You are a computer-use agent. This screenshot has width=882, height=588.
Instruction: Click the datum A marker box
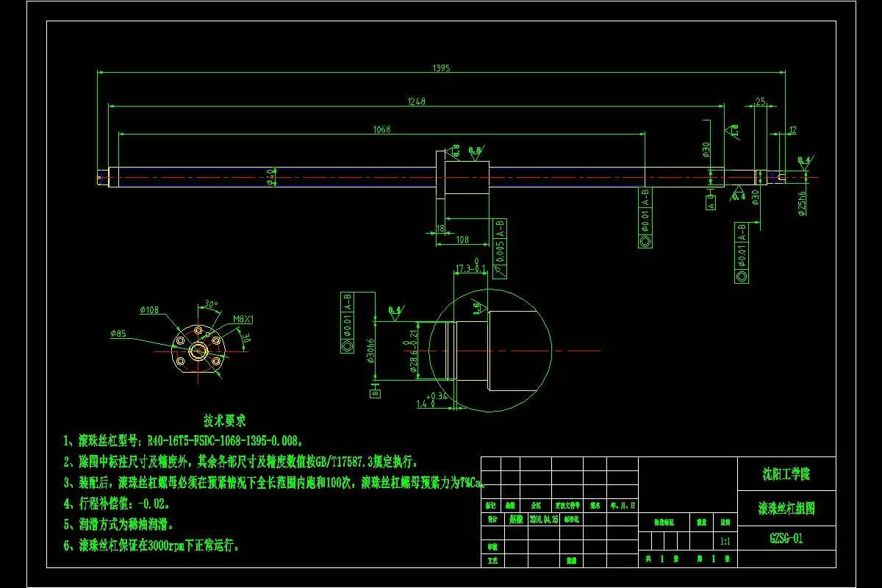[711, 203]
